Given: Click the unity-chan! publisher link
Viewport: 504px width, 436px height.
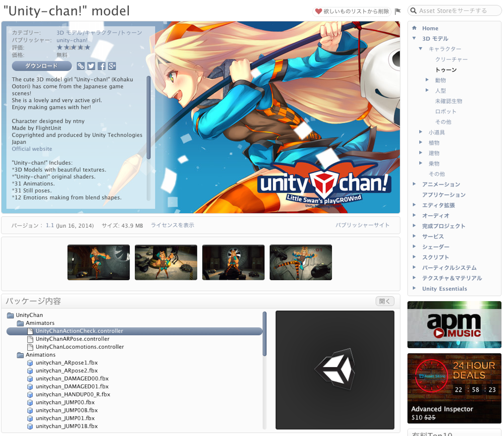Looking at the screenshot, I should point(72,40).
